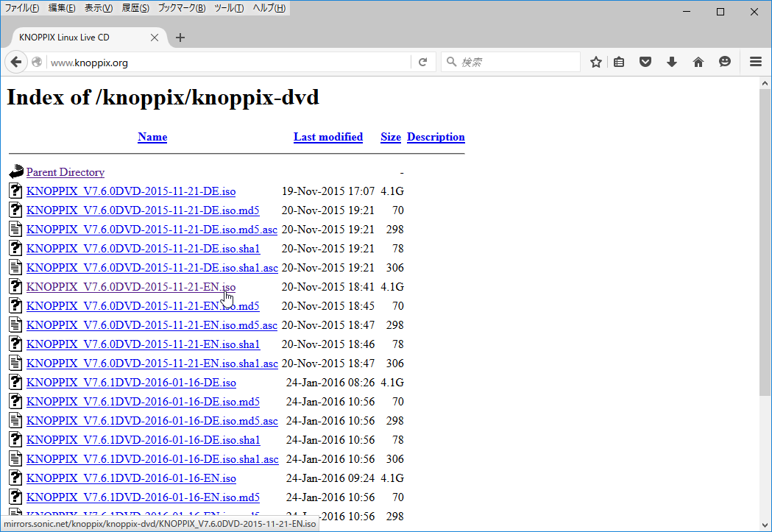Click text-file icon beside V7.6.0 EN.iso.md5.asc

[15, 325]
